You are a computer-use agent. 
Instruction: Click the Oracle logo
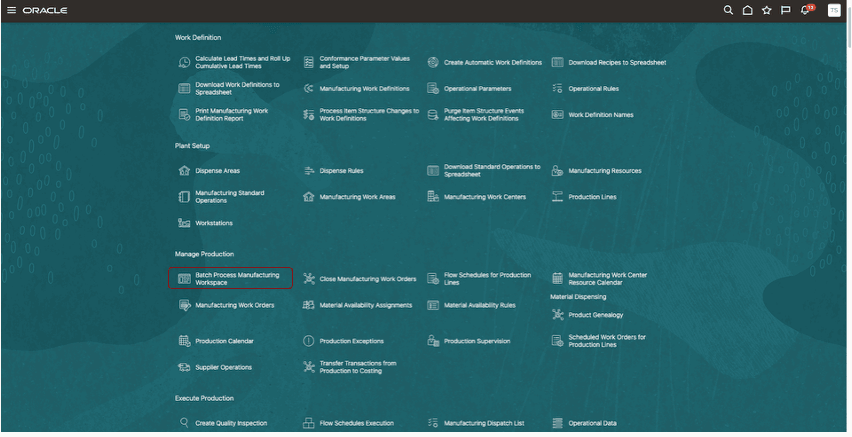click(45, 10)
